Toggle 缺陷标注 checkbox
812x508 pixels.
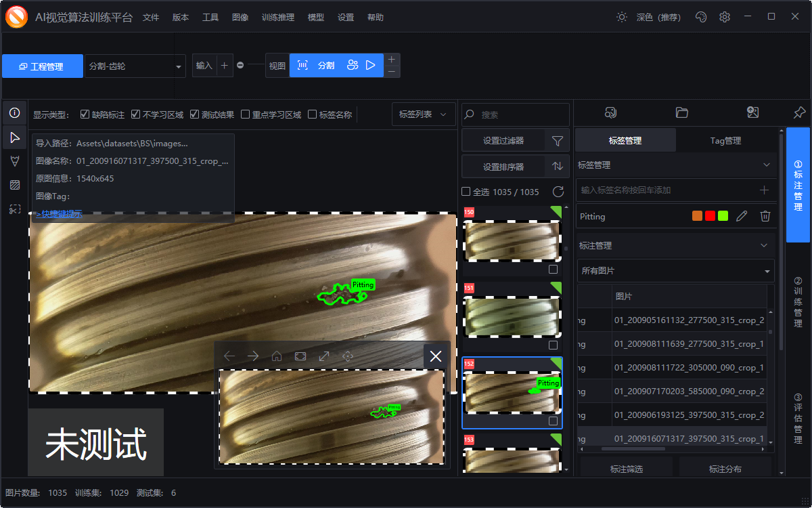(85, 114)
